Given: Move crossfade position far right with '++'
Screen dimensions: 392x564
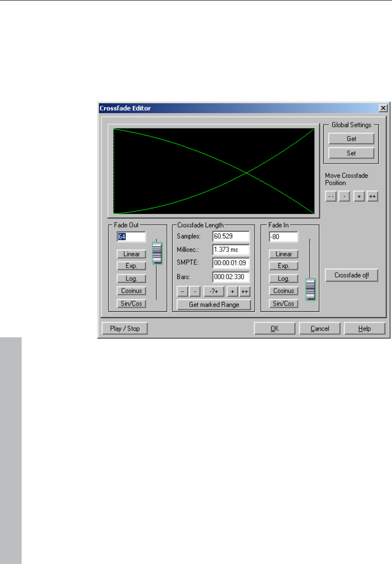Looking at the screenshot, I should [373, 197].
